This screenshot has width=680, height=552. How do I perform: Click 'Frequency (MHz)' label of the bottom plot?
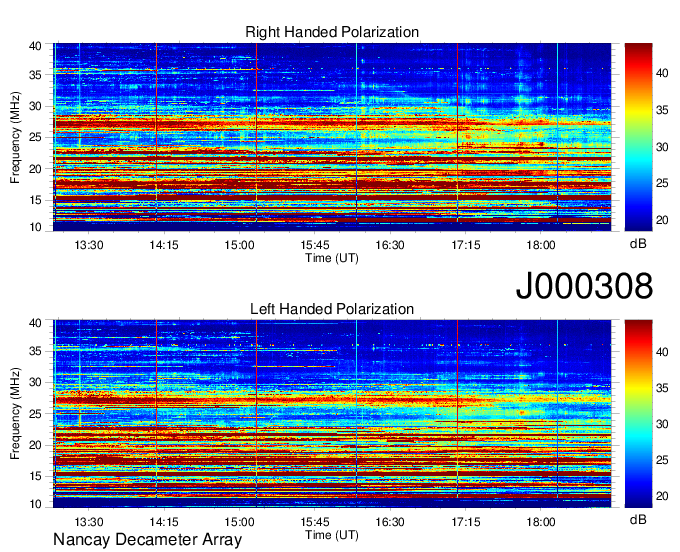(x=15, y=414)
